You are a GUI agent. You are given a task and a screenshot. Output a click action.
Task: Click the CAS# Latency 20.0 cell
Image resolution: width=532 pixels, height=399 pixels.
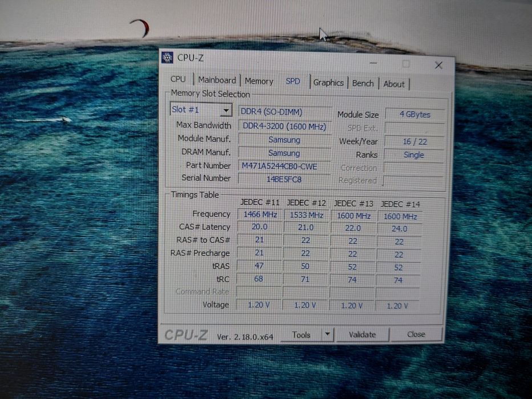259,227
